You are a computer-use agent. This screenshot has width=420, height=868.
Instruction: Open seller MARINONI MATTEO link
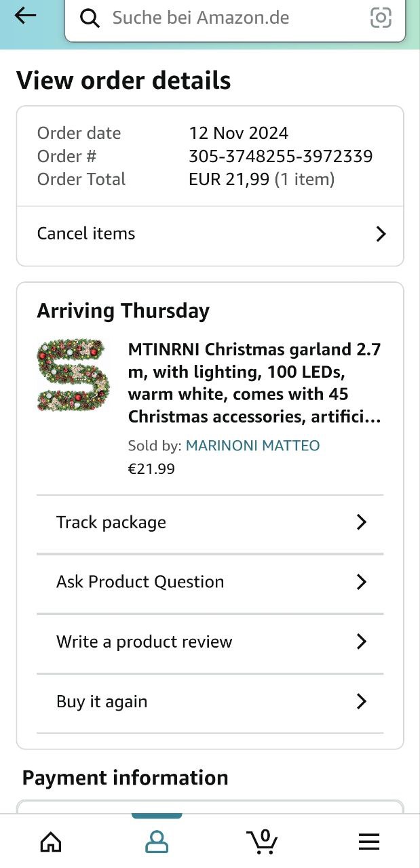[252, 446]
